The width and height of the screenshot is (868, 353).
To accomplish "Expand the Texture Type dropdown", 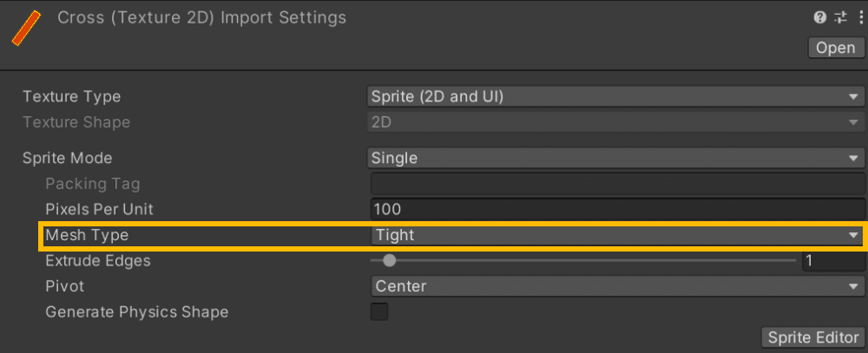I will pos(615,96).
